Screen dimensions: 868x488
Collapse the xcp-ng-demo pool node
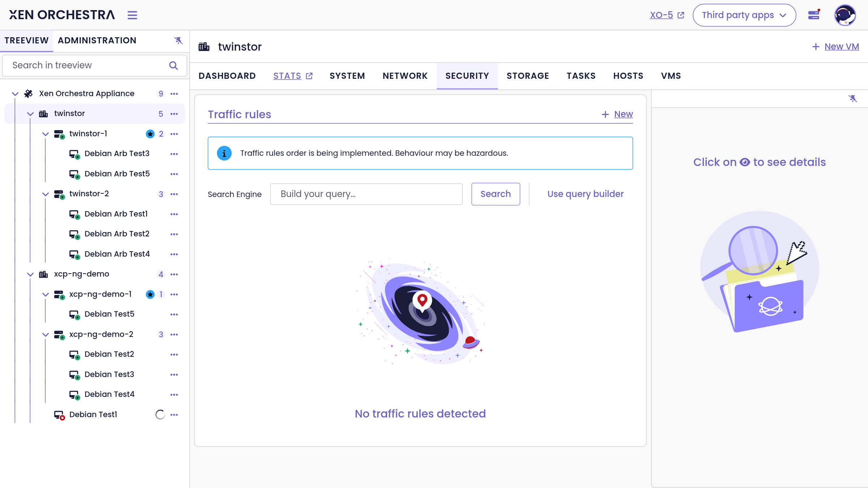pos(30,274)
